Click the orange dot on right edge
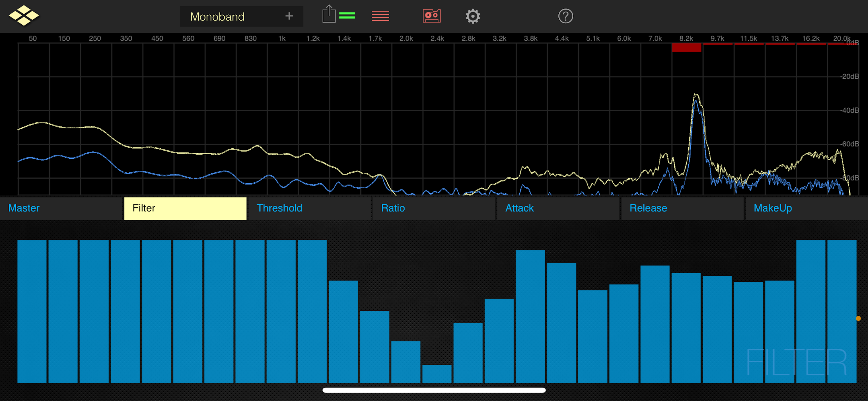 858,318
